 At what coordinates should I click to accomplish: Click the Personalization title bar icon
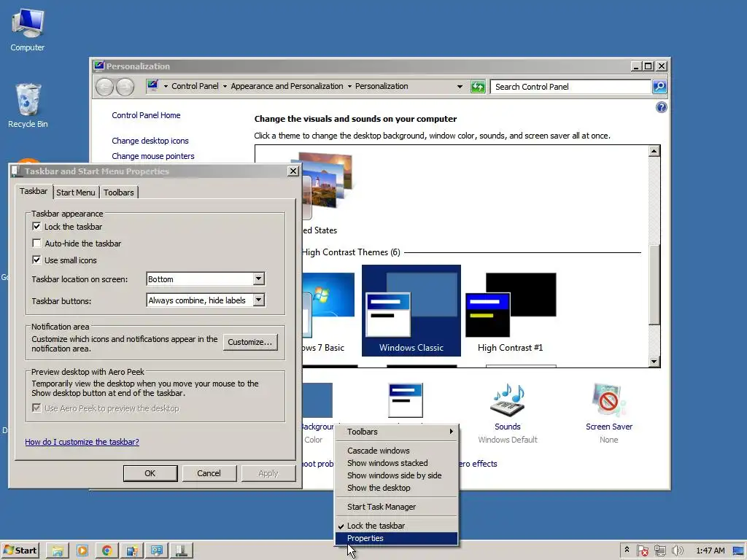pyautogui.click(x=99, y=66)
